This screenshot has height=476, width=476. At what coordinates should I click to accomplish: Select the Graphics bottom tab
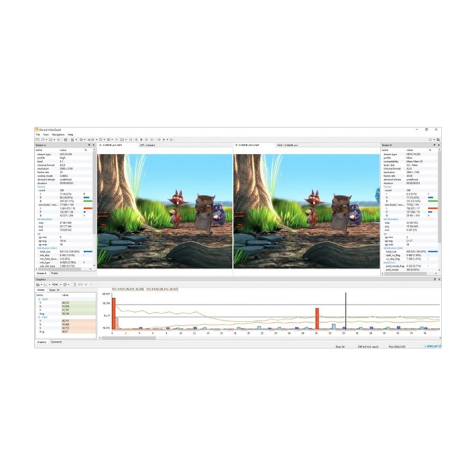click(x=41, y=342)
